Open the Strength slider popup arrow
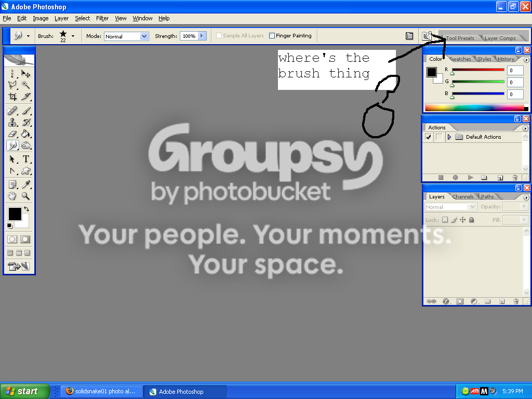The height and width of the screenshot is (399, 532). tap(202, 36)
